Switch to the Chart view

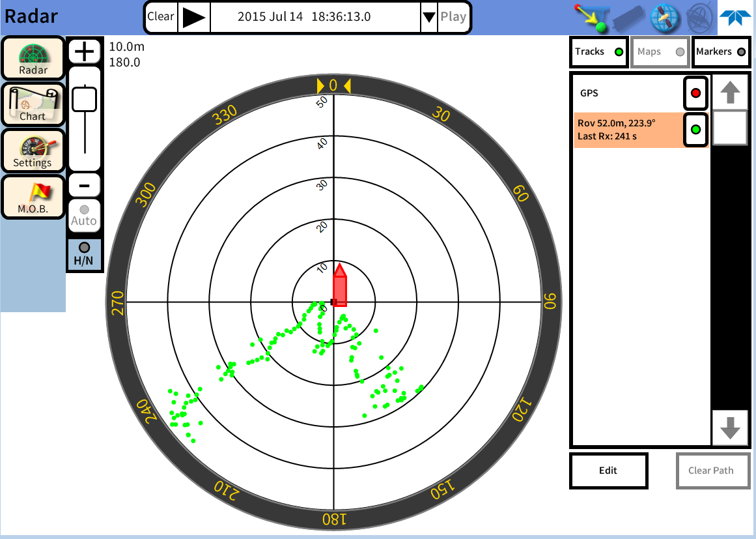coord(33,104)
